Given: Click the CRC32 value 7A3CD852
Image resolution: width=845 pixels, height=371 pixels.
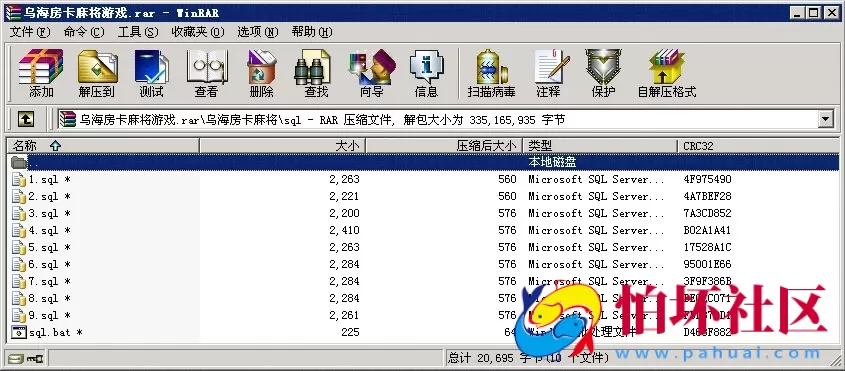Looking at the screenshot, I should [708, 214].
